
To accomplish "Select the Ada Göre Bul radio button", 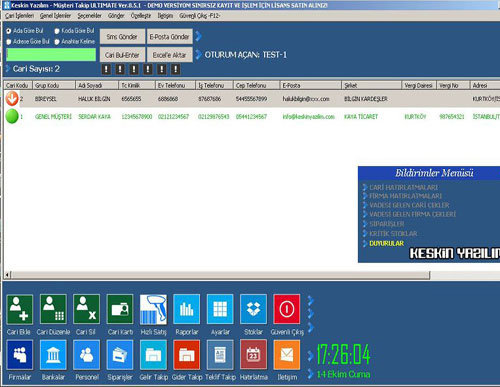I will point(9,31).
